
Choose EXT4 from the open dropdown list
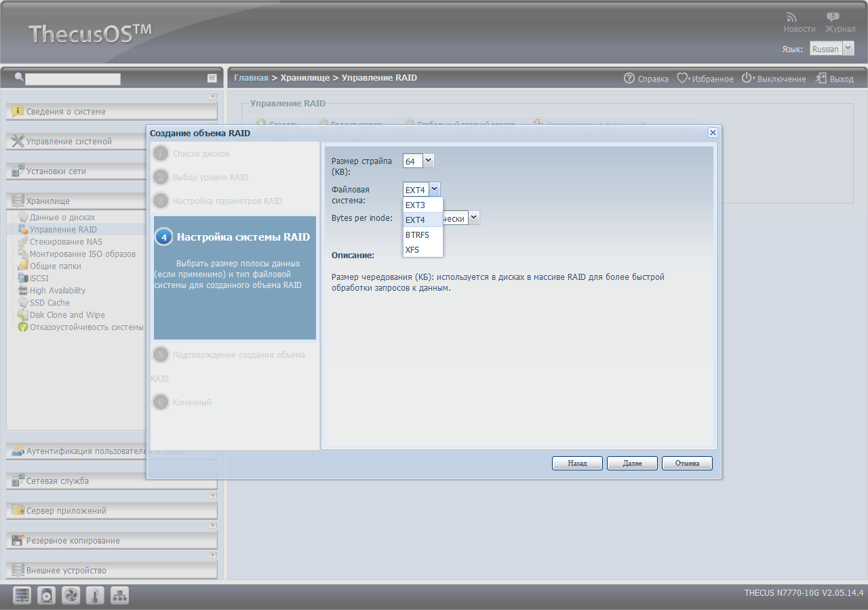[x=422, y=220]
